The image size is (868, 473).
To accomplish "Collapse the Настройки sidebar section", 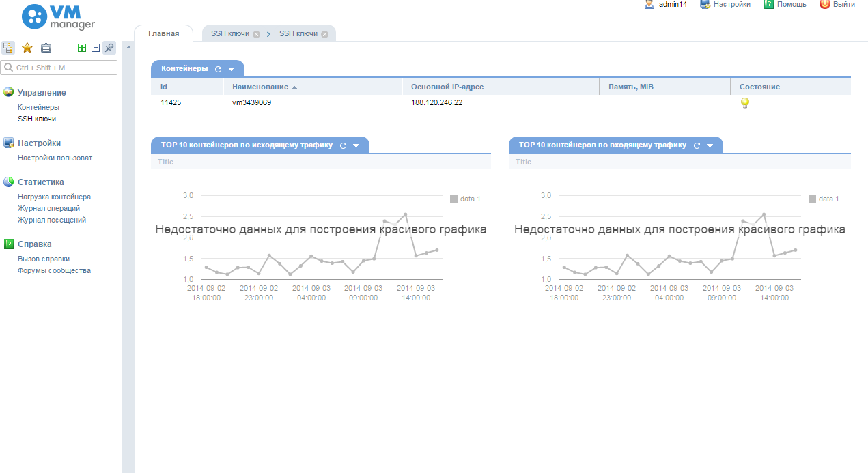I will 39,143.
